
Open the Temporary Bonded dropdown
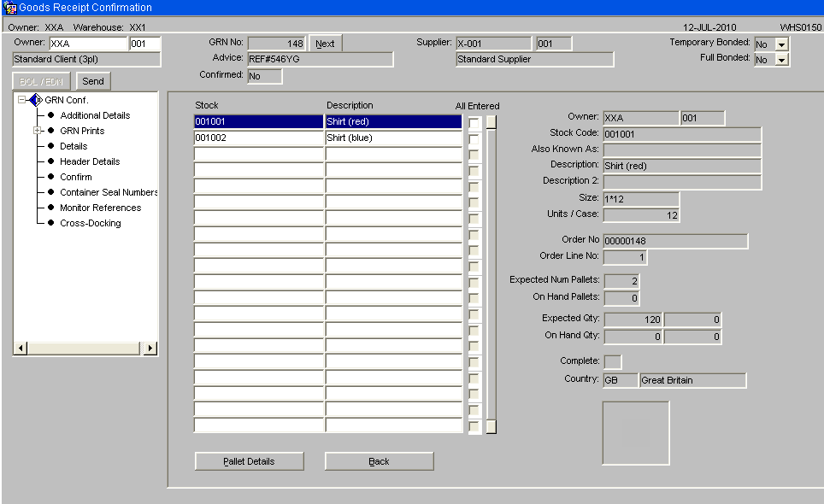781,44
